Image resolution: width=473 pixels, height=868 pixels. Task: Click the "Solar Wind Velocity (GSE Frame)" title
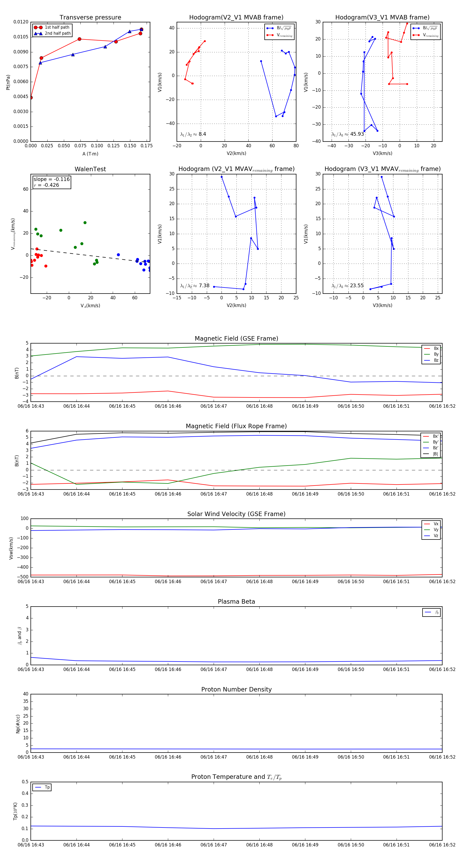pos(236,514)
